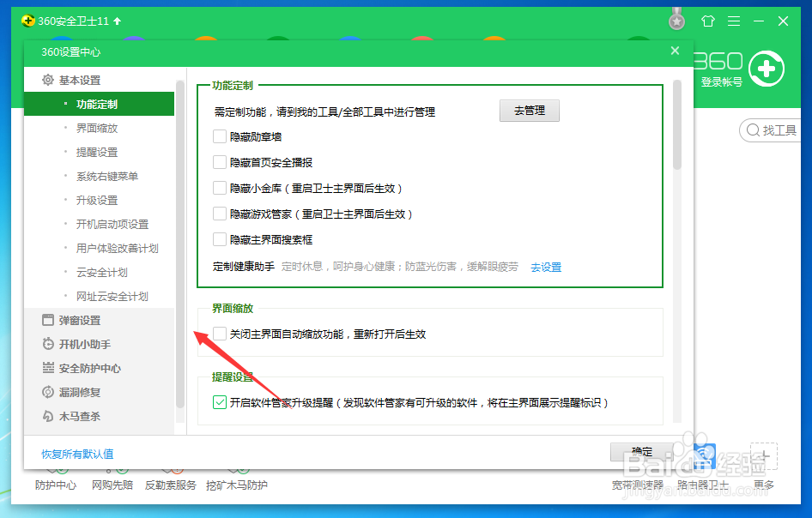Click 登录帐号 in the main window
The image size is (812, 518).
pyautogui.click(x=721, y=81)
